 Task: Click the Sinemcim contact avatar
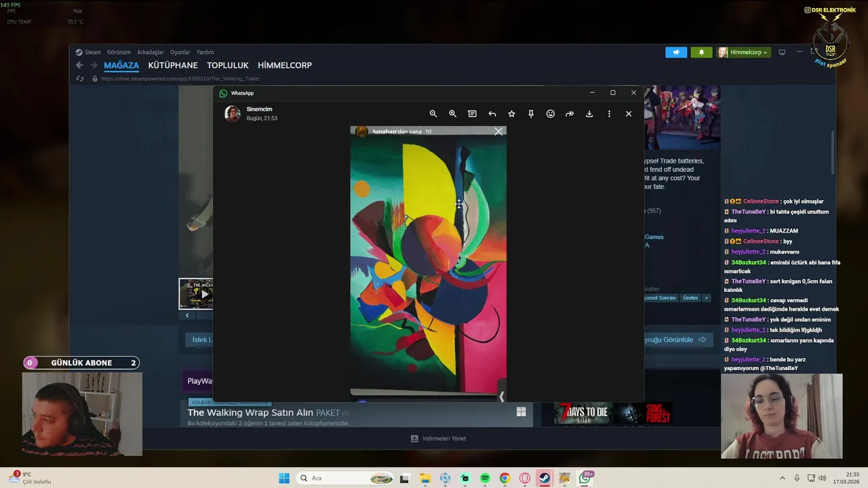[233, 113]
